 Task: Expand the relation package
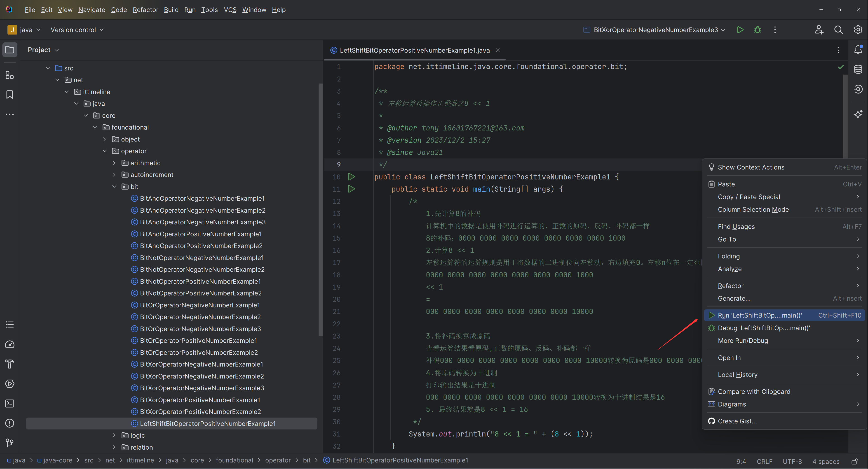(114, 447)
